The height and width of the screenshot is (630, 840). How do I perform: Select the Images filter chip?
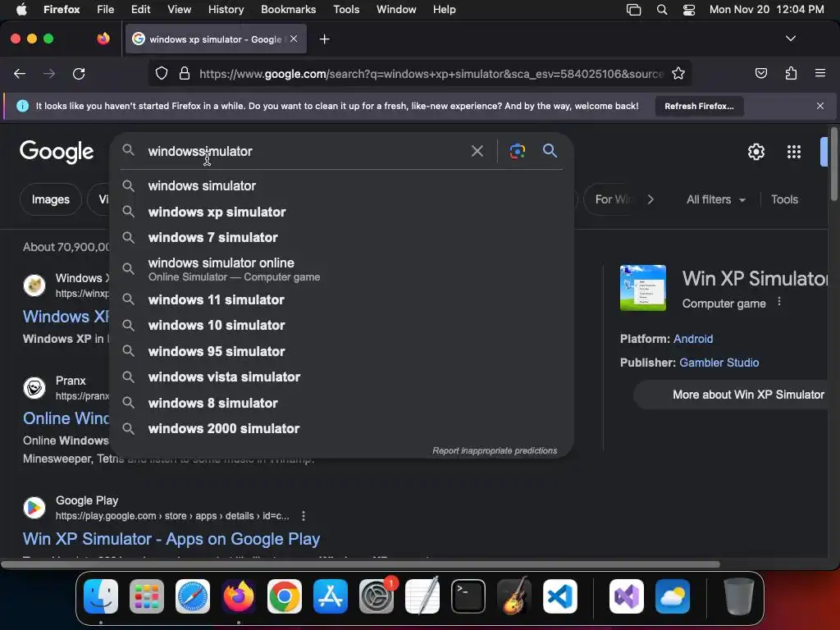pyautogui.click(x=50, y=199)
